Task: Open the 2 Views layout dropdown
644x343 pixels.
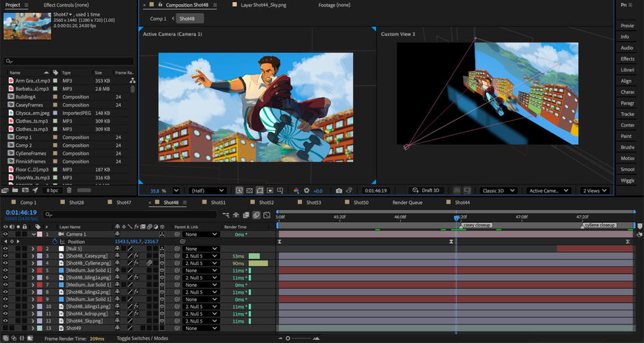Action: tap(595, 191)
